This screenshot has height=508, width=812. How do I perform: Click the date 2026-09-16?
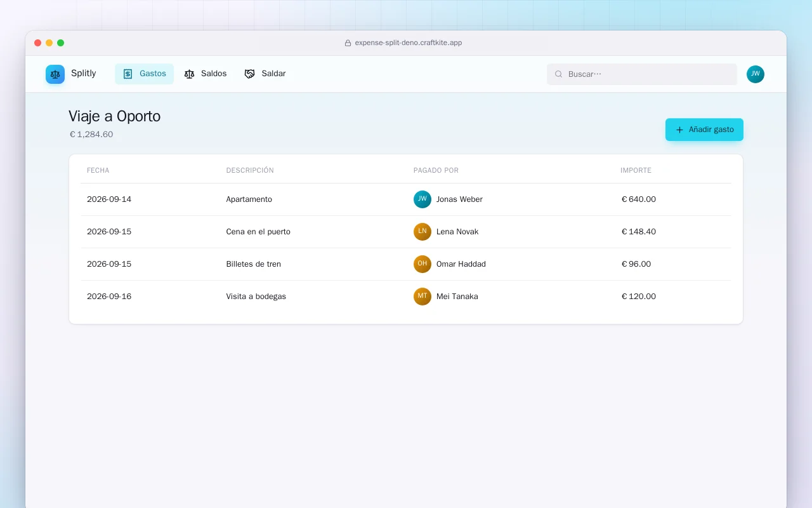coord(109,297)
